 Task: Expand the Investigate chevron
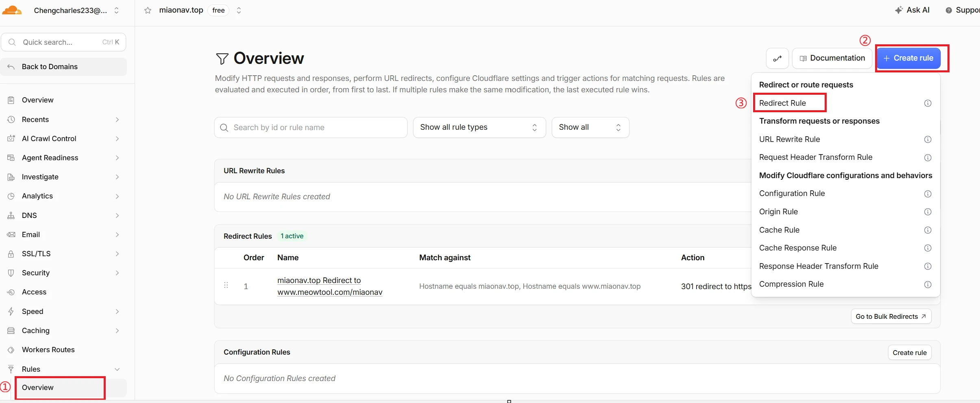[117, 177]
